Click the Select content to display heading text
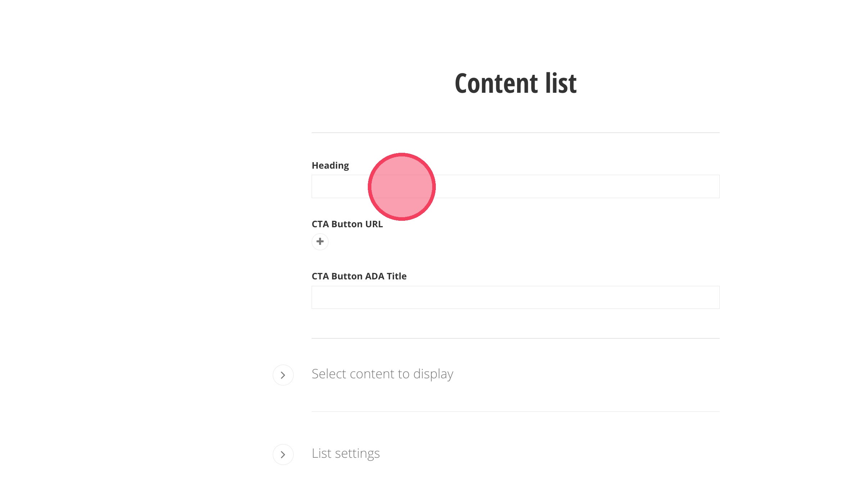The width and height of the screenshot is (868, 484). point(382,374)
